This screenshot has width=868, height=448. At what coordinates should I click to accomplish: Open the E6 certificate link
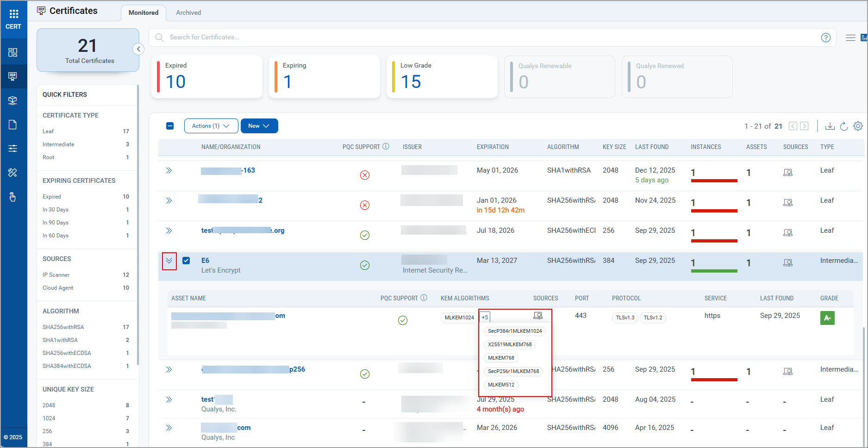coord(205,261)
